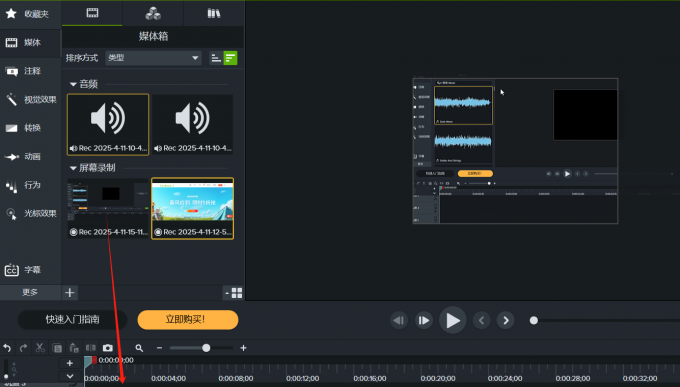680x387 pixels.
Task: Click the camera snapshot icon in the timeline toolbar
Action: [108, 348]
